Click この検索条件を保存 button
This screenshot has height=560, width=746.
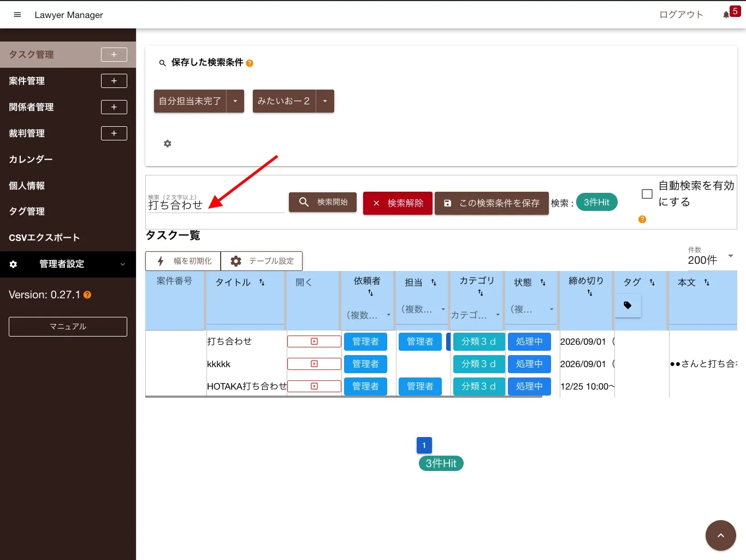pos(492,203)
